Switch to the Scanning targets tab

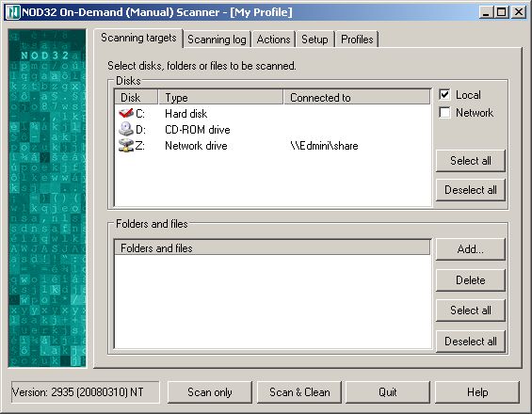tap(138, 38)
